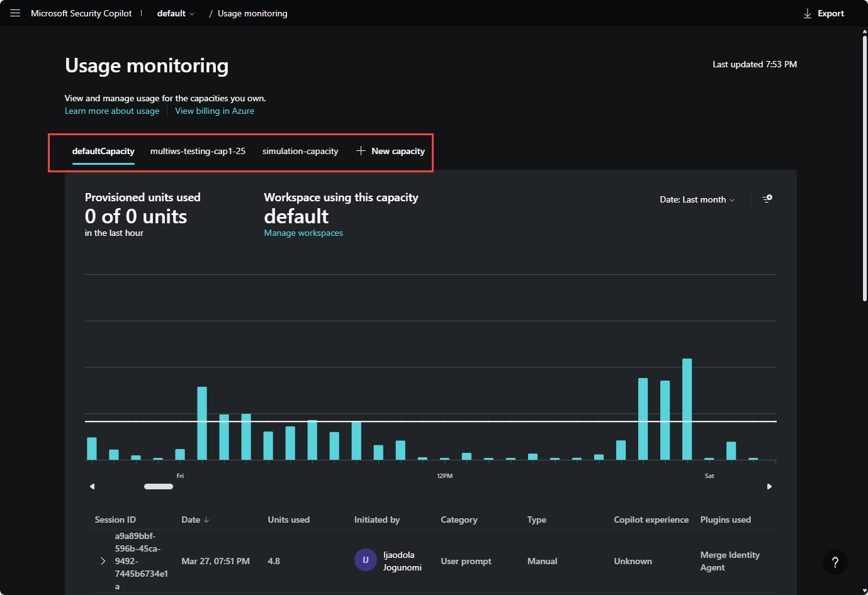Click the chart horizontal scroll handle

click(159, 486)
